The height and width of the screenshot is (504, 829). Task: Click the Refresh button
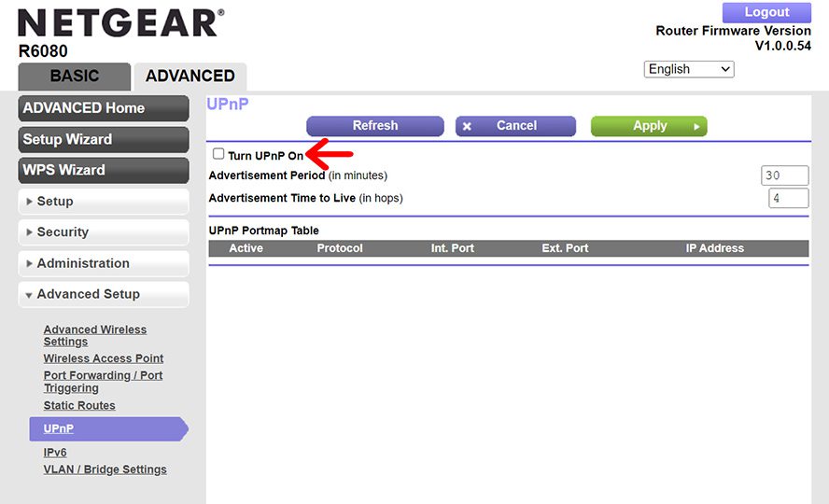(374, 126)
